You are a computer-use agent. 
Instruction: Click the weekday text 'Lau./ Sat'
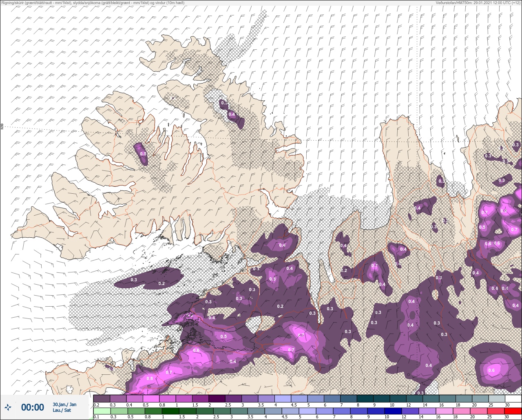tap(62, 410)
